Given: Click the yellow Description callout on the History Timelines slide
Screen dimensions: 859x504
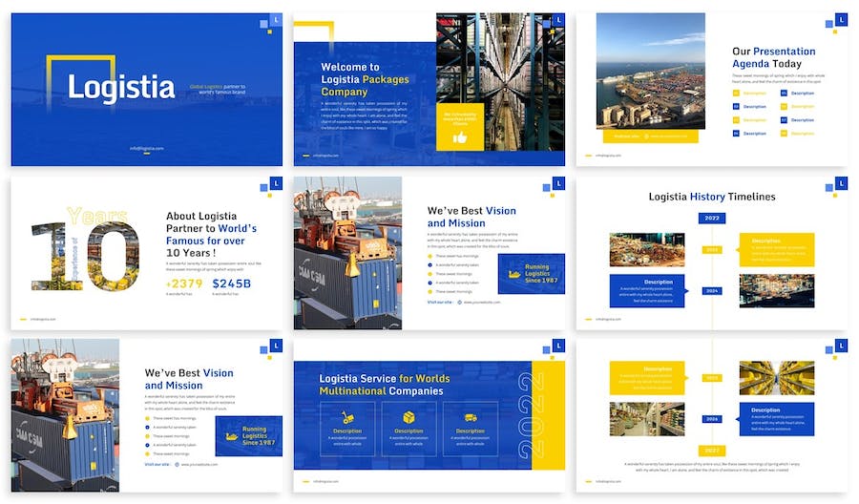Looking at the screenshot, I should 777,248.
